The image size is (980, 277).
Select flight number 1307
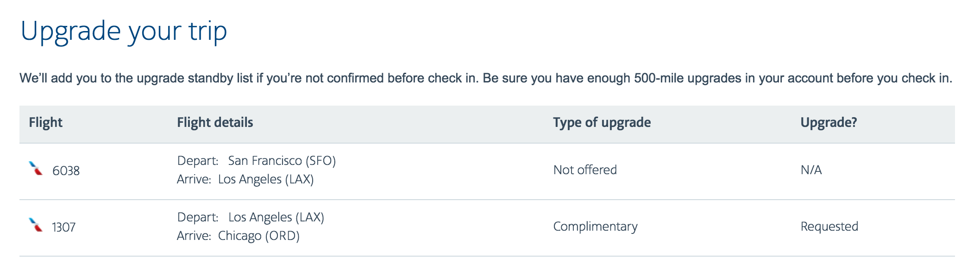click(x=64, y=227)
